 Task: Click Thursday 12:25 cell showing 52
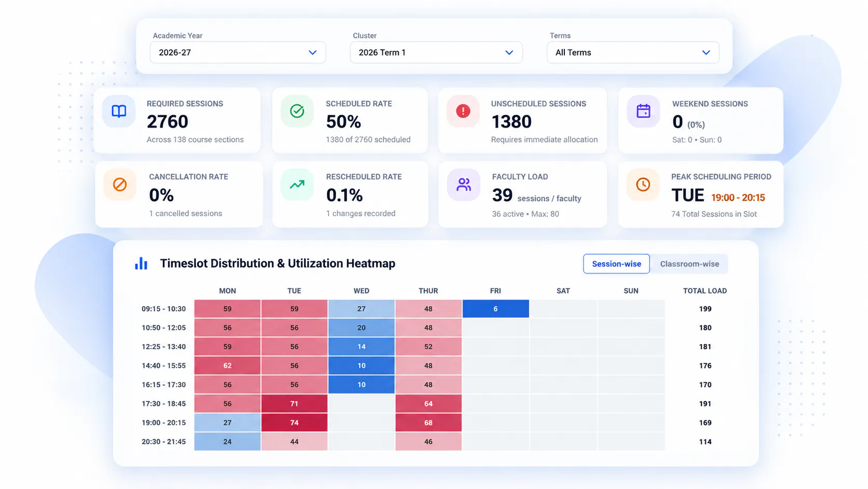pos(428,347)
